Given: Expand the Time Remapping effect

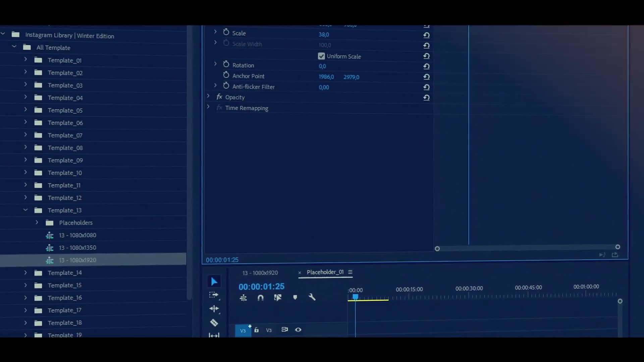Looking at the screenshot, I should (x=208, y=107).
